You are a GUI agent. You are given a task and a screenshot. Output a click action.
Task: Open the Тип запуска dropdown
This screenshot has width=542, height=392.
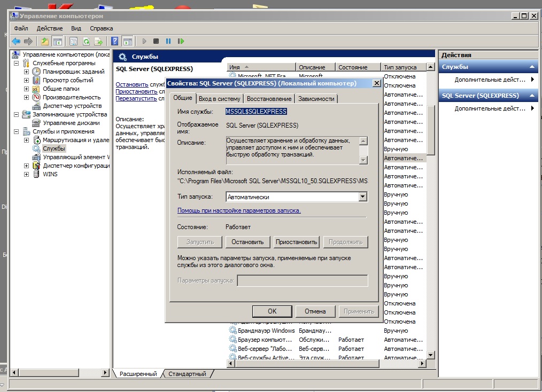coord(362,197)
